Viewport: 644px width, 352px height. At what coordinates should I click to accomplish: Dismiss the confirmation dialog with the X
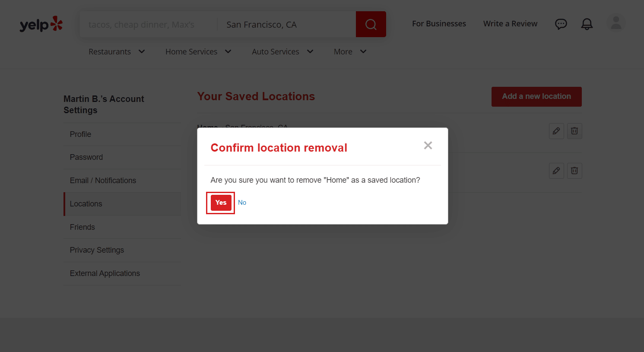coord(428,145)
